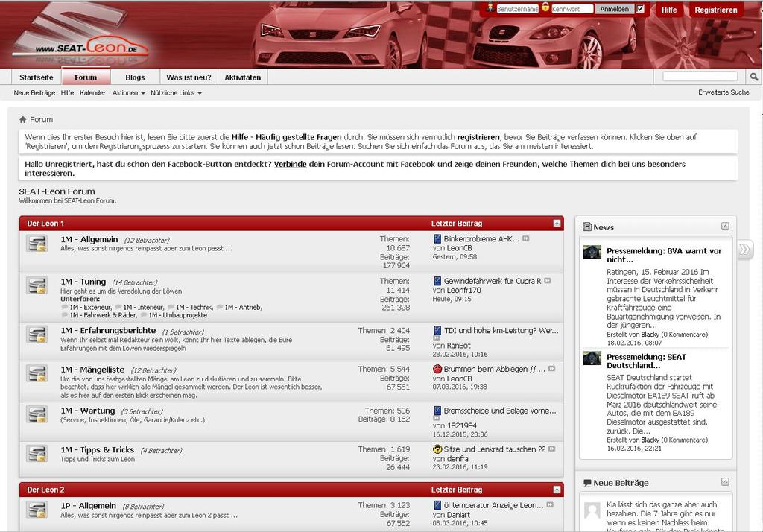Image resolution: width=763 pixels, height=532 pixels.
Task: Click the 1M - Tuning forum status icon
Action: (x=37, y=285)
